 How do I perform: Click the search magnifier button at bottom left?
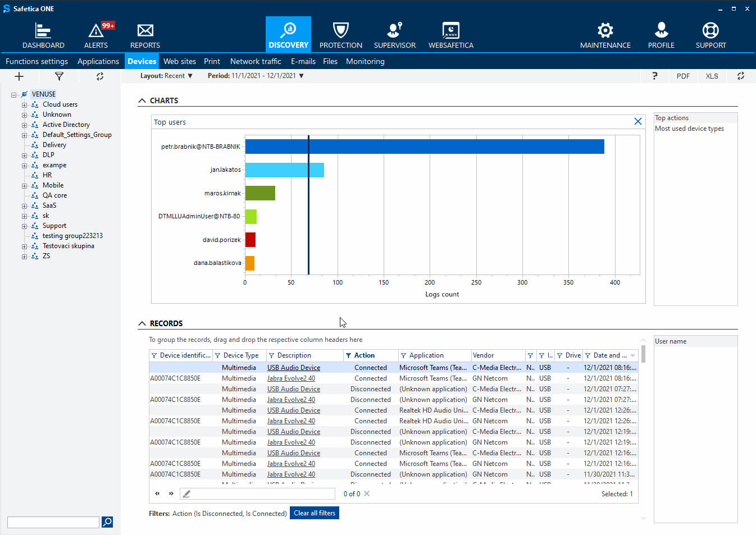(107, 522)
